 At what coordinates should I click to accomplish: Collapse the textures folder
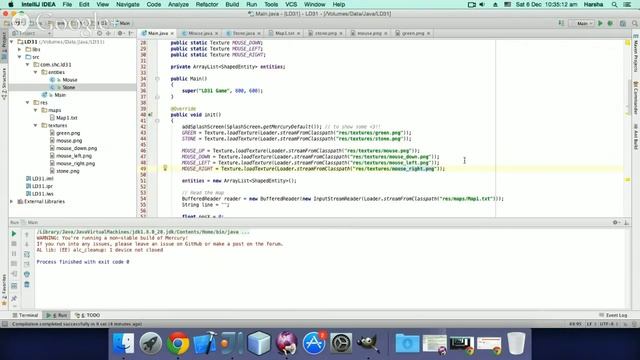[x=36, y=125]
